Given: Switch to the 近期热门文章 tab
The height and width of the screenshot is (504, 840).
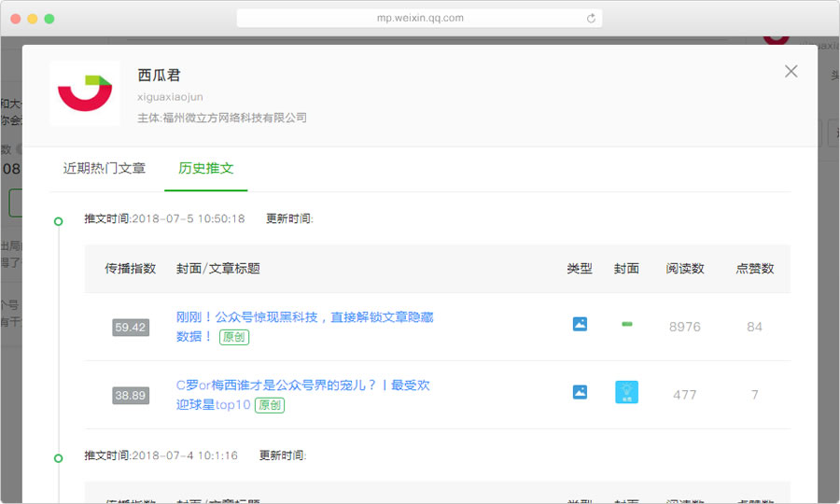Looking at the screenshot, I should (x=105, y=169).
